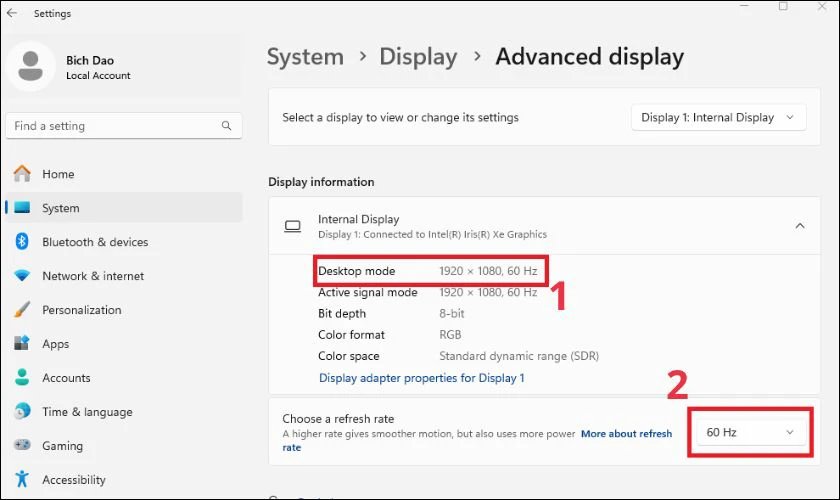Open Display adapter properties for Display 1
The width and height of the screenshot is (840, 500).
tap(421, 378)
